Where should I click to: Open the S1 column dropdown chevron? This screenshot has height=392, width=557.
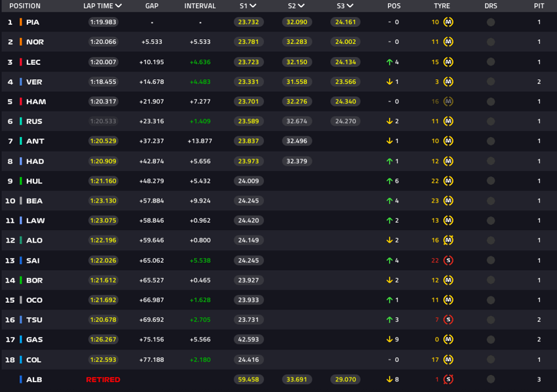(253, 6)
